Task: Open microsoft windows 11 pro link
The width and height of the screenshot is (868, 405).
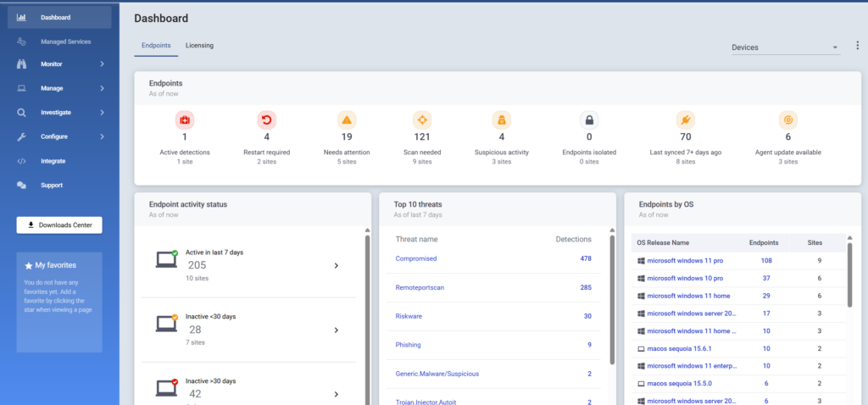Action: [x=684, y=260]
